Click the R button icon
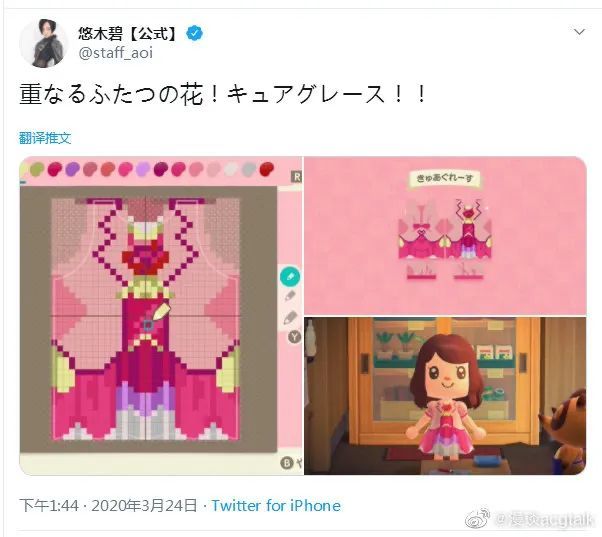Image resolution: width=602 pixels, height=537 pixels. [297, 177]
